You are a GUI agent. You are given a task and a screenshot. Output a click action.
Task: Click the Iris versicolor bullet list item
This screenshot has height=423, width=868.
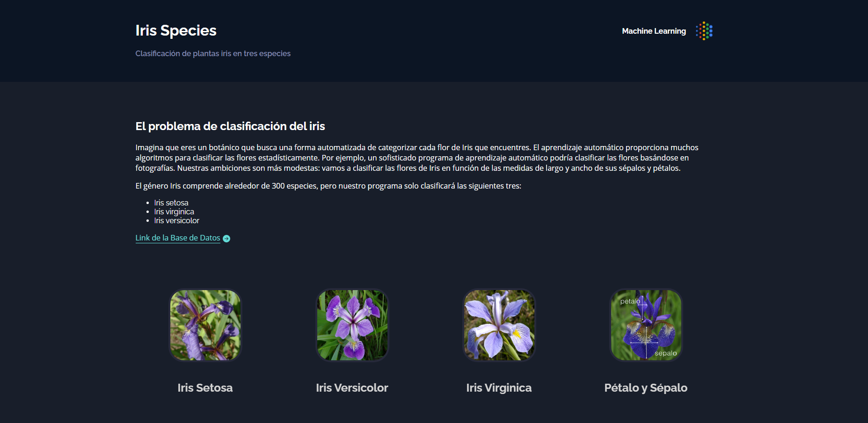(x=177, y=220)
